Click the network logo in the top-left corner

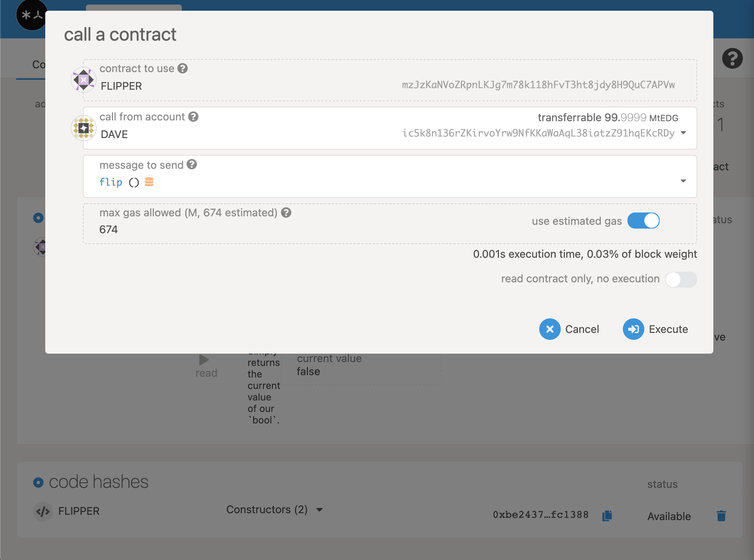(32, 15)
